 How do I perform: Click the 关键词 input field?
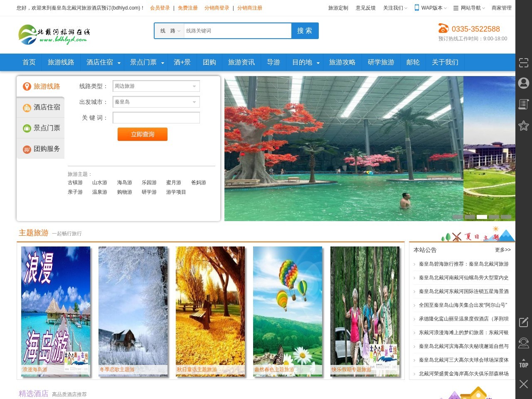[x=156, y=118]
